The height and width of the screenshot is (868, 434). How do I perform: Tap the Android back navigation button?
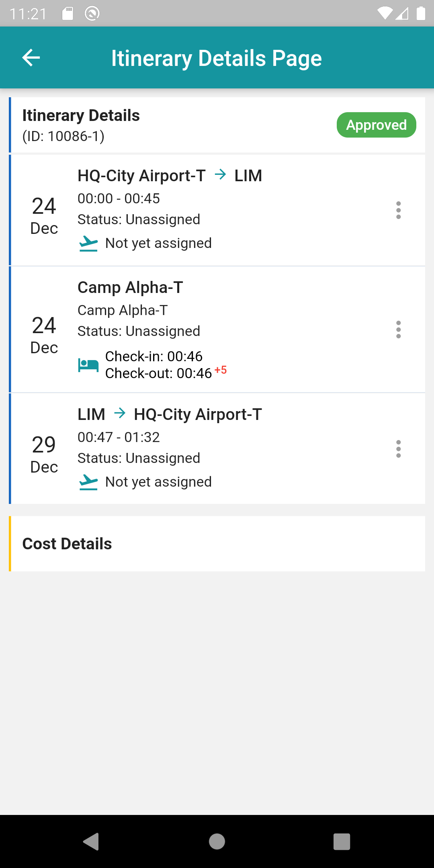91,841
